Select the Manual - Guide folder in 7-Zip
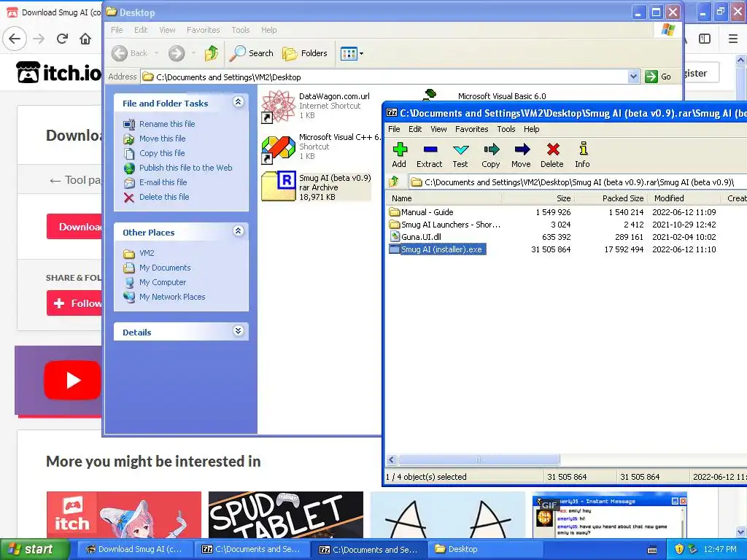The image size is (747, 560). point(427,212)
